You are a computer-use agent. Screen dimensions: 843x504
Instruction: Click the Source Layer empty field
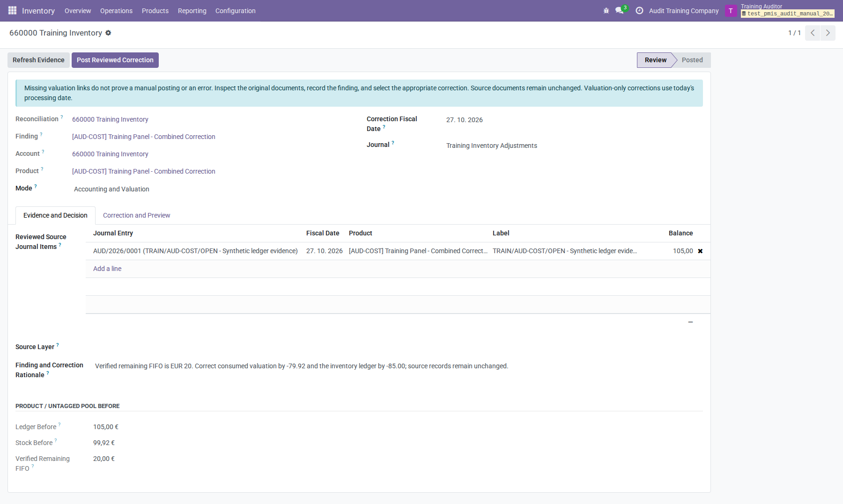[398, 347]
